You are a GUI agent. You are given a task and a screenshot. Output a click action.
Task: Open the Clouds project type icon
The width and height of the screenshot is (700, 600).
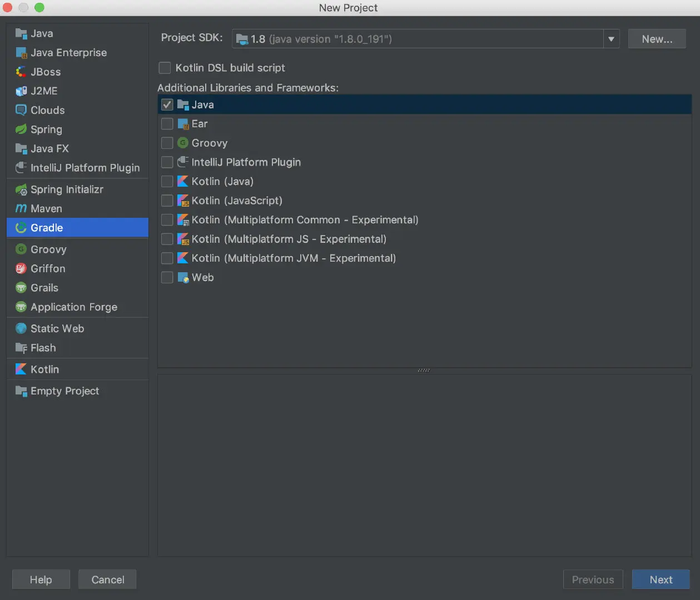pyautogui.click(x=21, y=110)
